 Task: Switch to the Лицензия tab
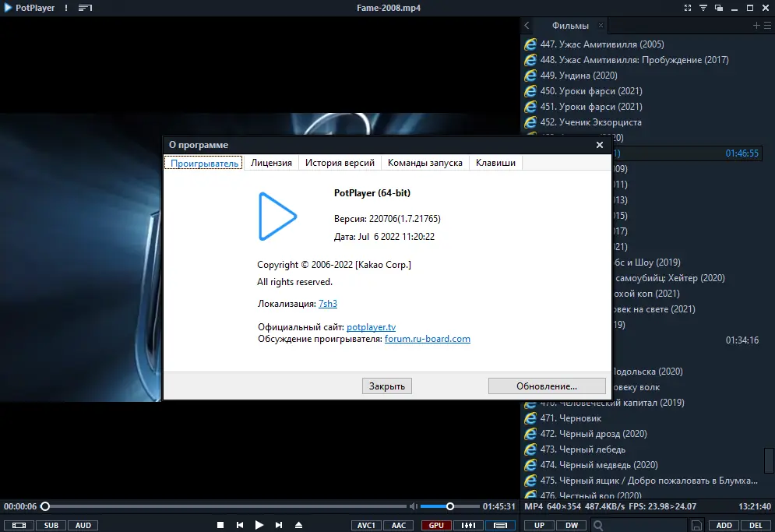(x=271, y=163)
